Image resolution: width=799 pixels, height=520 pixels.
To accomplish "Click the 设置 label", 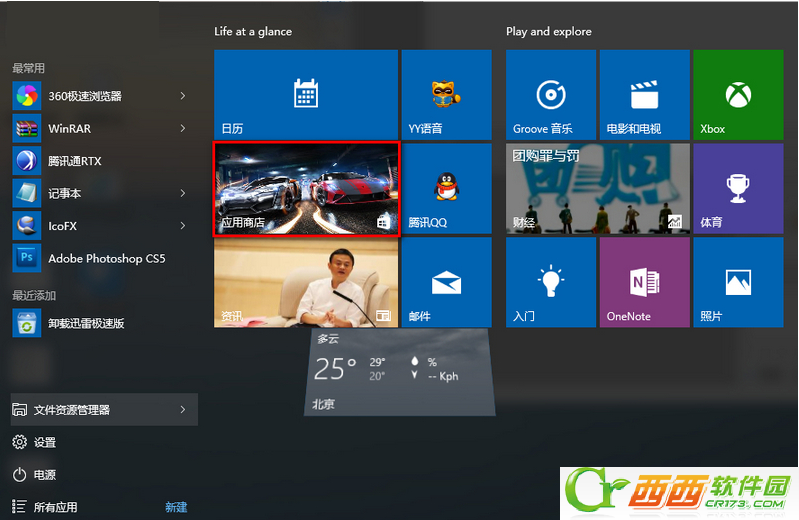I will [x=45, y=443].
